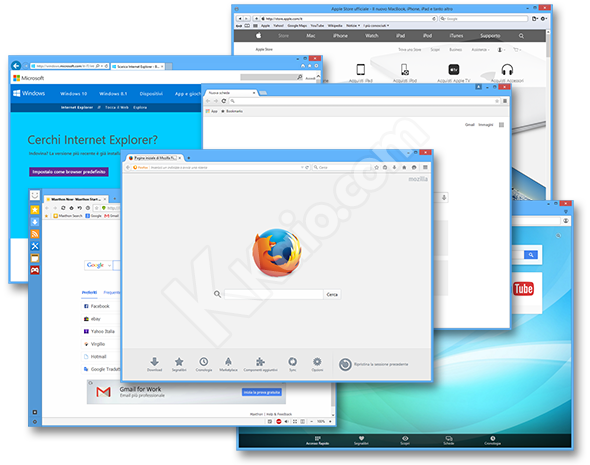The height and width of the screenshot is (465, 590).
Task: Click Dispositivi in Microsoft site menu
Action: click(151, 94)
